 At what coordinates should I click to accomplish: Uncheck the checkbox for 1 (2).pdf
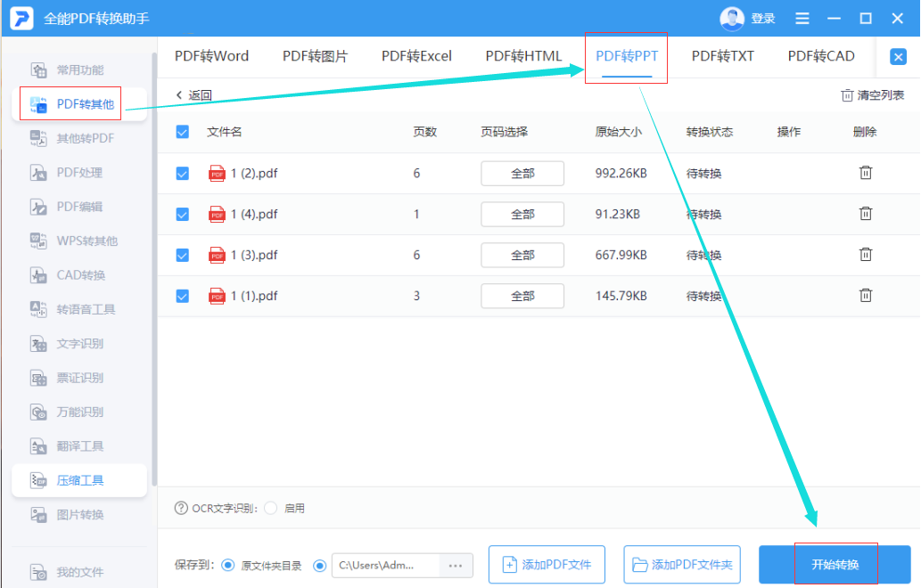(x=182, y=173)
